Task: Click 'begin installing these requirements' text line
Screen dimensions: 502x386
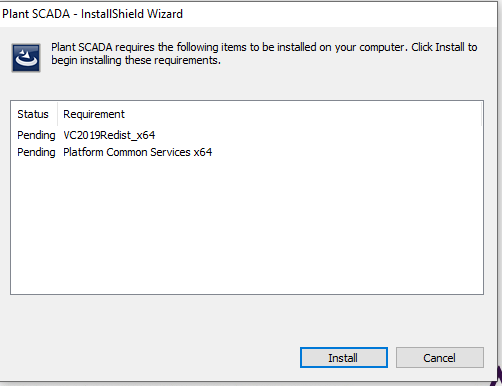Action: pos(136,60)
